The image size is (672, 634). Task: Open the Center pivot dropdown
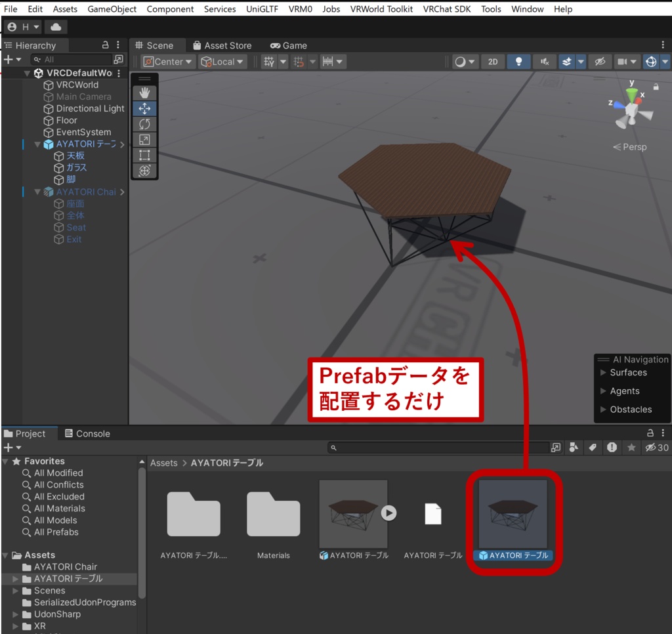click(166, 61)
